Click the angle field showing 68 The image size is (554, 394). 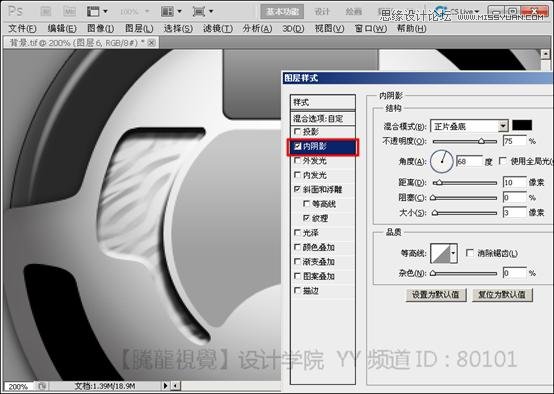tap(469, 161)
